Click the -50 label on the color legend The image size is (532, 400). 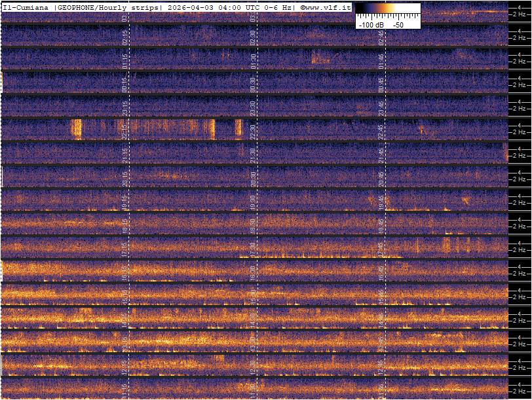(x=398, y=24)
